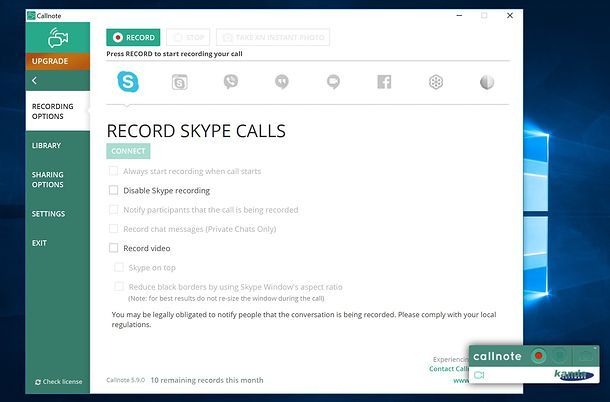
Task: Click the camera icon in callnote widget
Action: coord(479,375)
